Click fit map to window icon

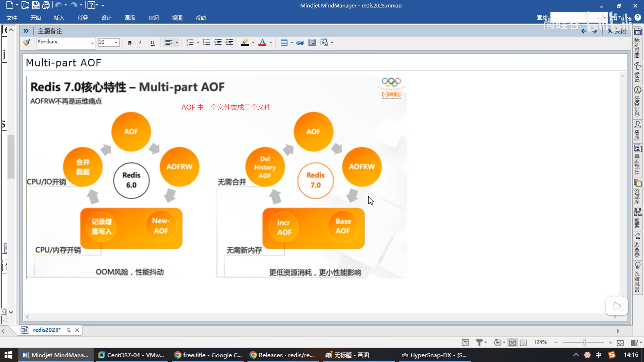point(620,343)
